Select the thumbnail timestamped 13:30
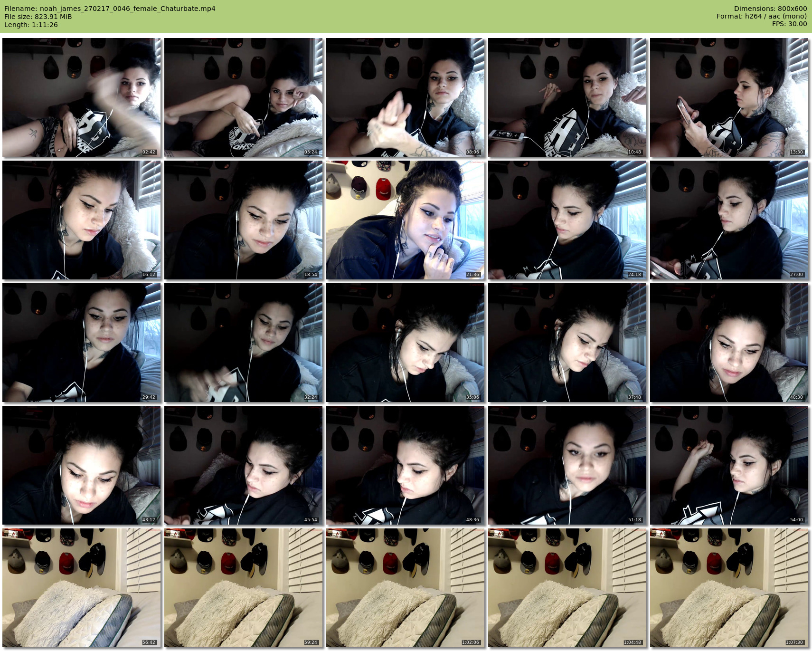Screen dimensions: 812x651 coord(729,97)
